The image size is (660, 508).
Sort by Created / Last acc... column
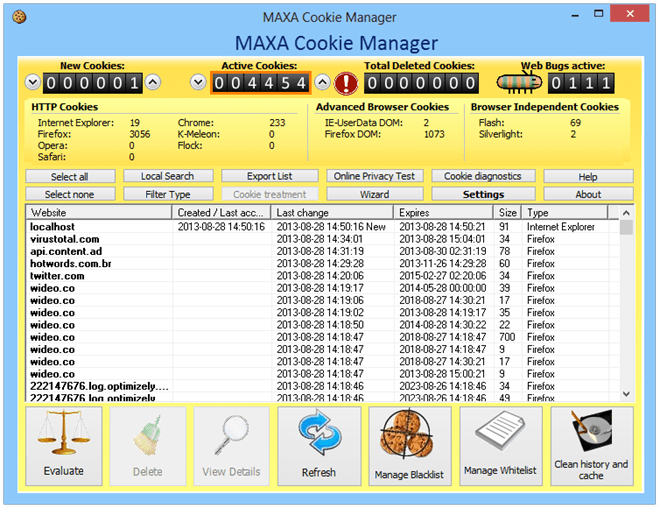221,212
